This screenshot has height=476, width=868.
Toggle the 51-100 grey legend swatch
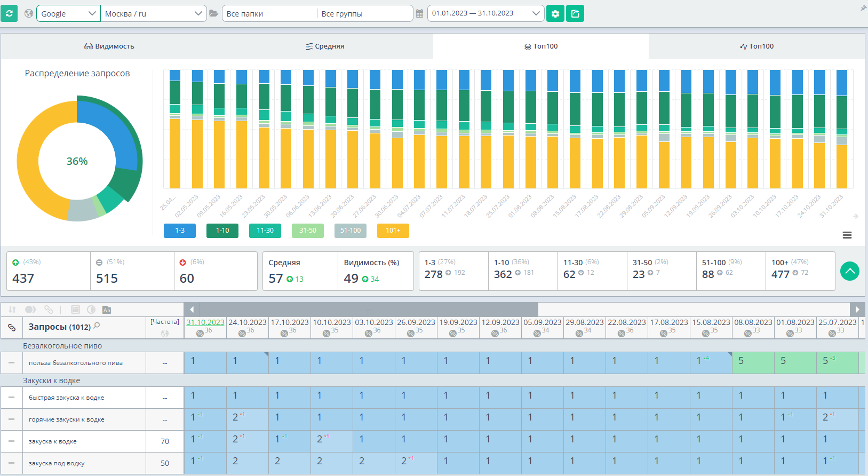(x=351, y=231)
